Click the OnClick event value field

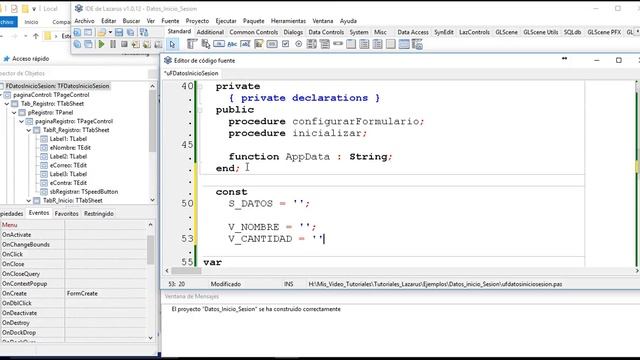click(x=105, y=254)
